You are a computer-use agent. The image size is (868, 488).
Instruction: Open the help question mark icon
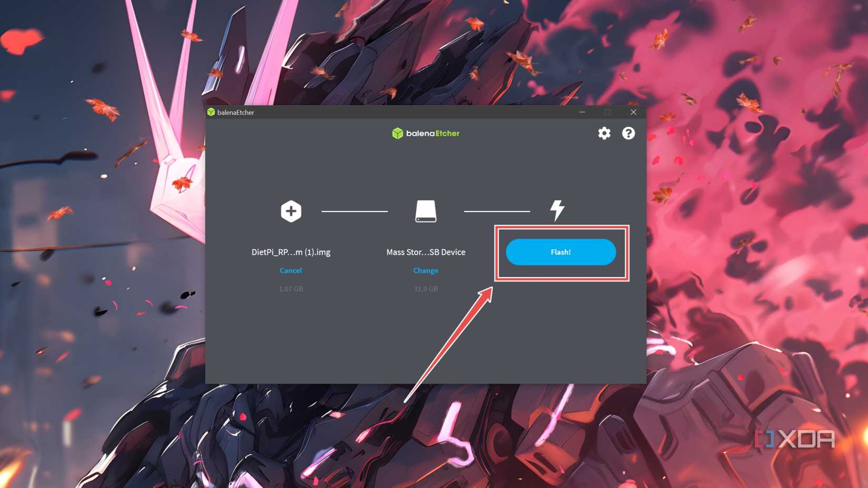point(628,133)
